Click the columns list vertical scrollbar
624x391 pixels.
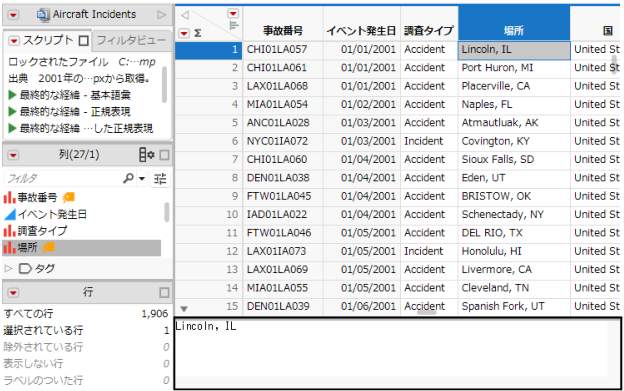click(167, 212)
